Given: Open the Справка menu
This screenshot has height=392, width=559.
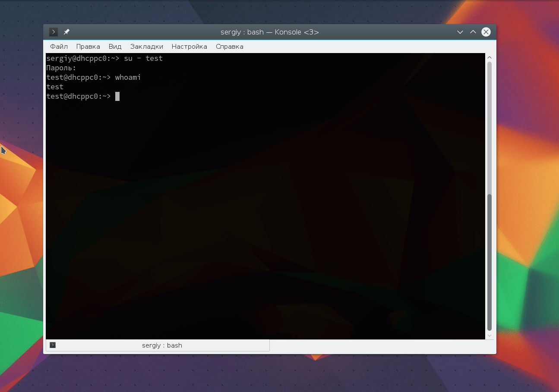Looking at the screenshot, I should click(x=229, y=46).
